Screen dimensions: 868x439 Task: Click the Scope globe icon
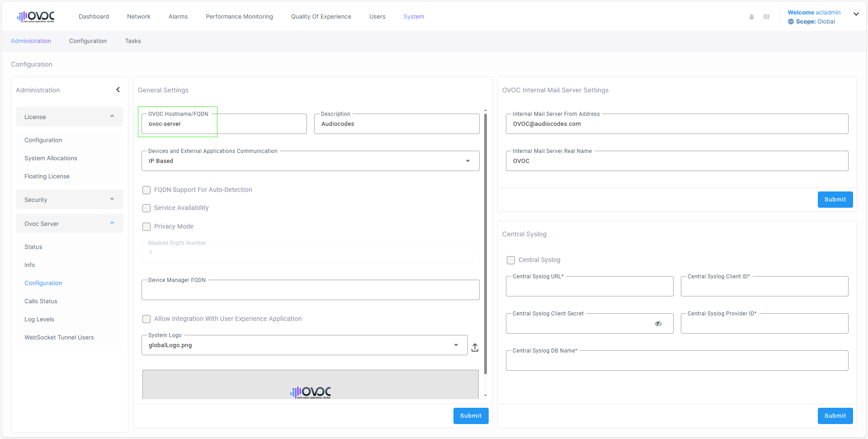point(791,22)
